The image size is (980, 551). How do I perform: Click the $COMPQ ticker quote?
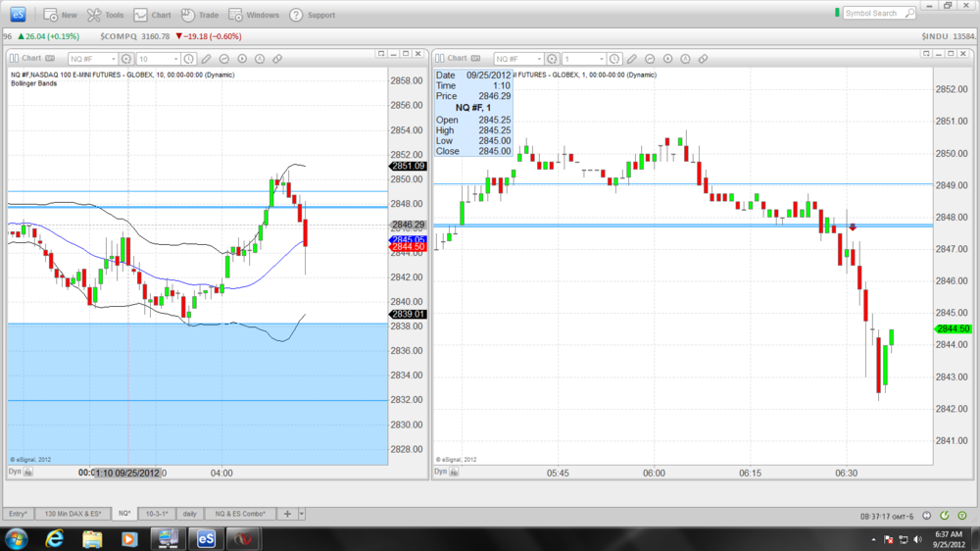(x=171, y=36)
